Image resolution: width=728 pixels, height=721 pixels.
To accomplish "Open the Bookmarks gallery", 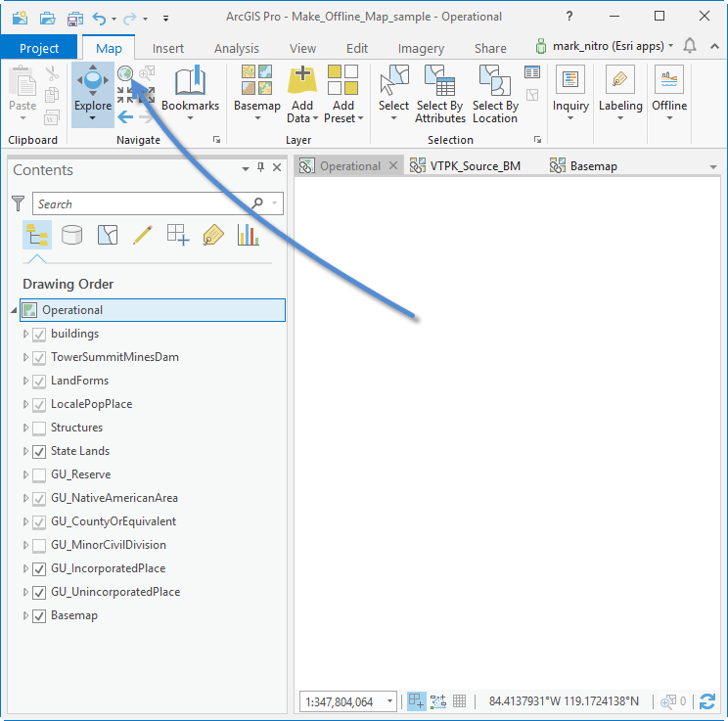I will [x=191, y=94].
